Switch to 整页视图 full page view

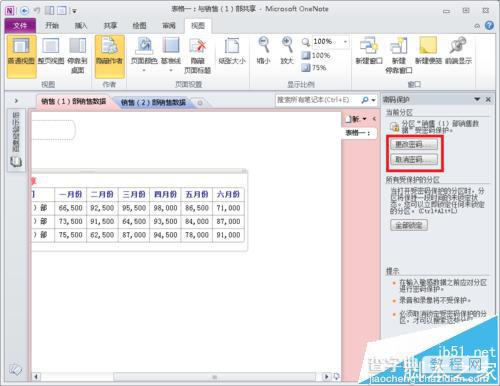51,52
